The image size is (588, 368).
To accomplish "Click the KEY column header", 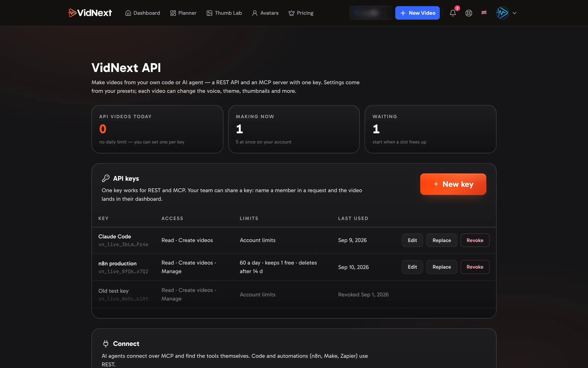I will [x=104, y=218].
